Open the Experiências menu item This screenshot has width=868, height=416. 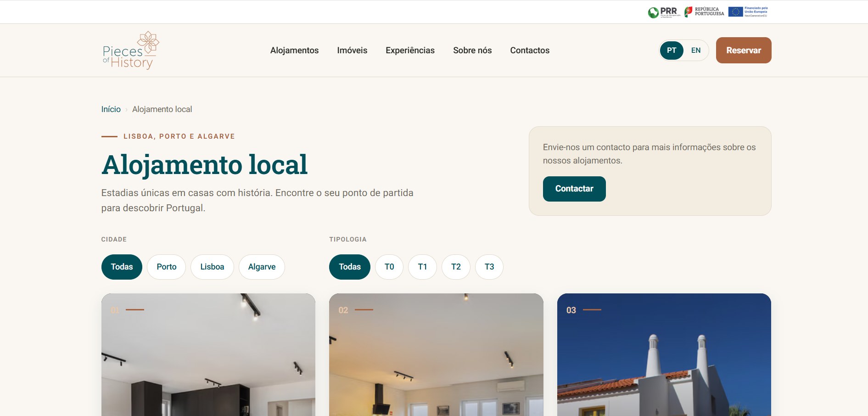click(x=410, y=51)
